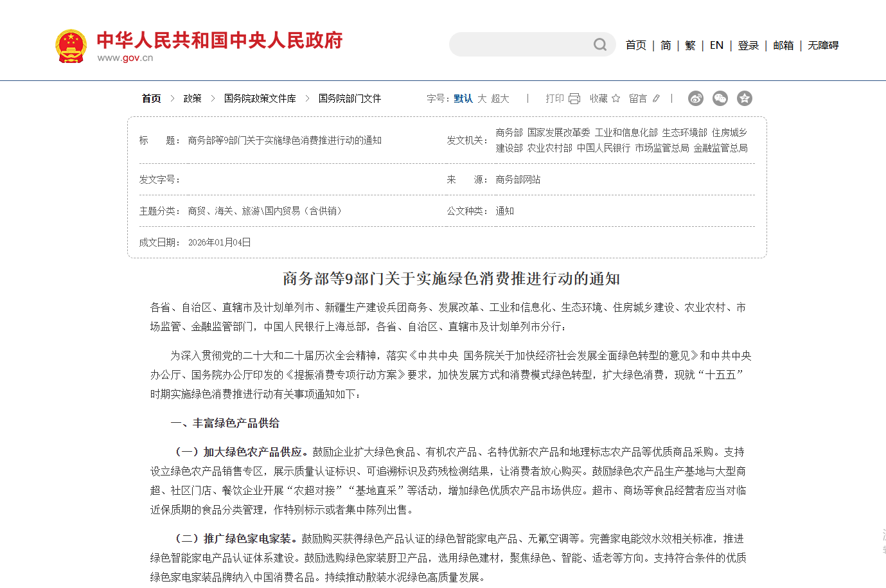886x588 pixels.
Task: Navigate to 政策 in the breadcrumb
Action: click(x=192, y=98)
